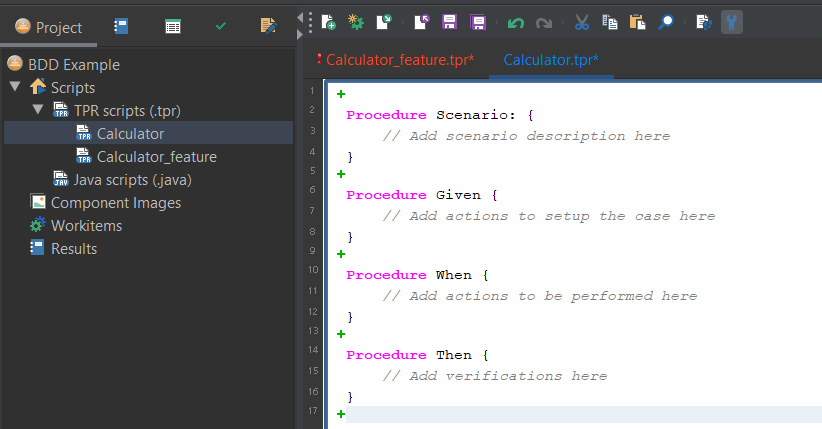Click the Undo green arrow icon

[515, 21]
